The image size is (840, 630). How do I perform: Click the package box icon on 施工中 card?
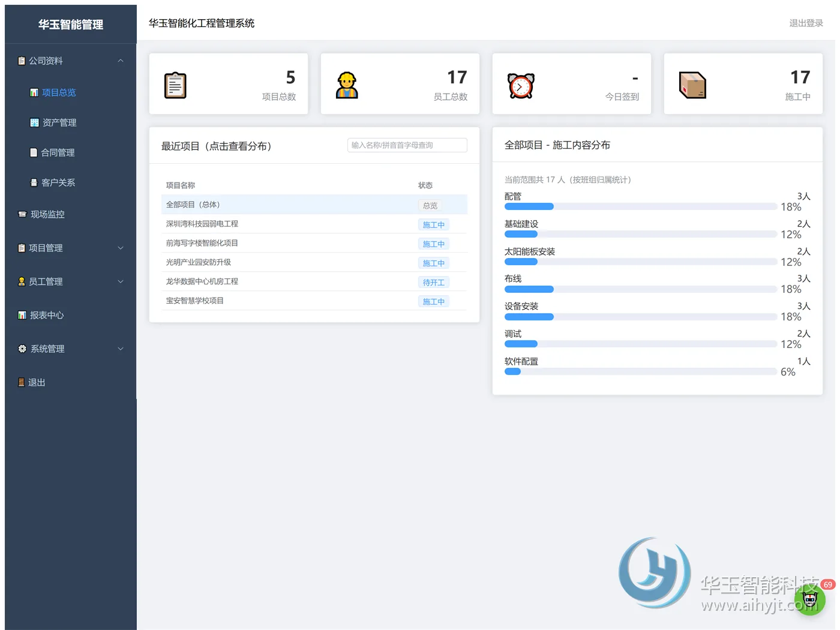692,85
